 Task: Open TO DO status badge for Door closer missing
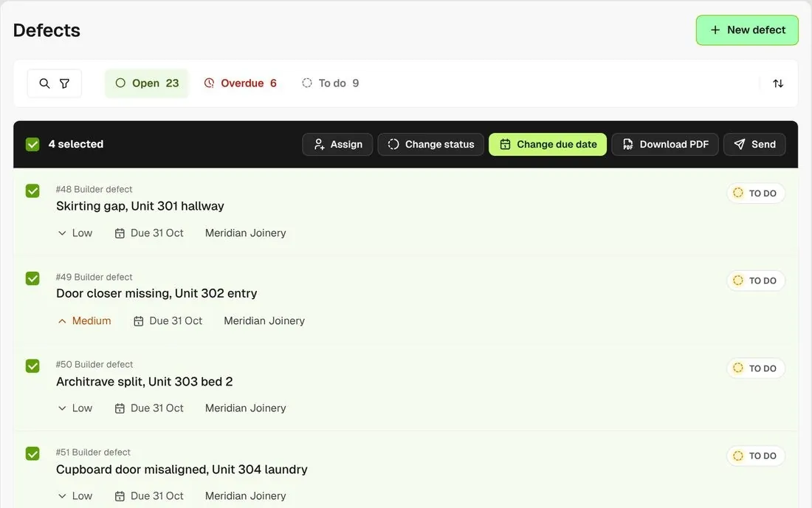[x=756, y=281]
